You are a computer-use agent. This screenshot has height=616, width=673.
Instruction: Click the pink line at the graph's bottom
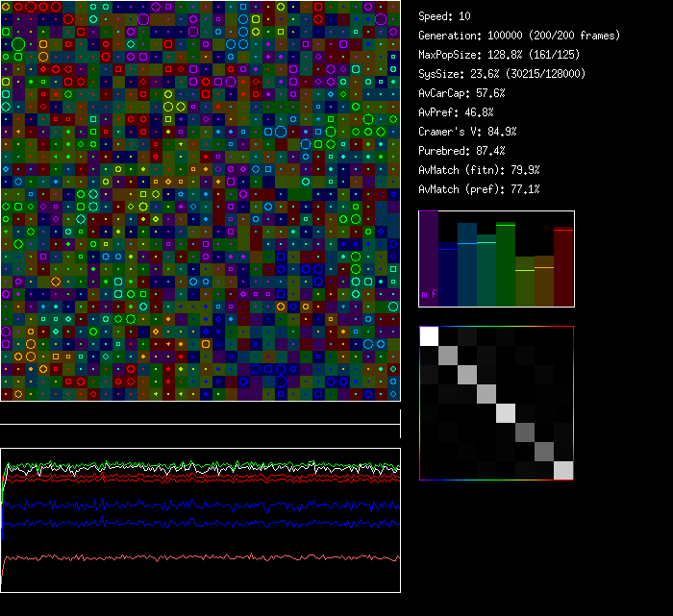(x=192, y=557)
